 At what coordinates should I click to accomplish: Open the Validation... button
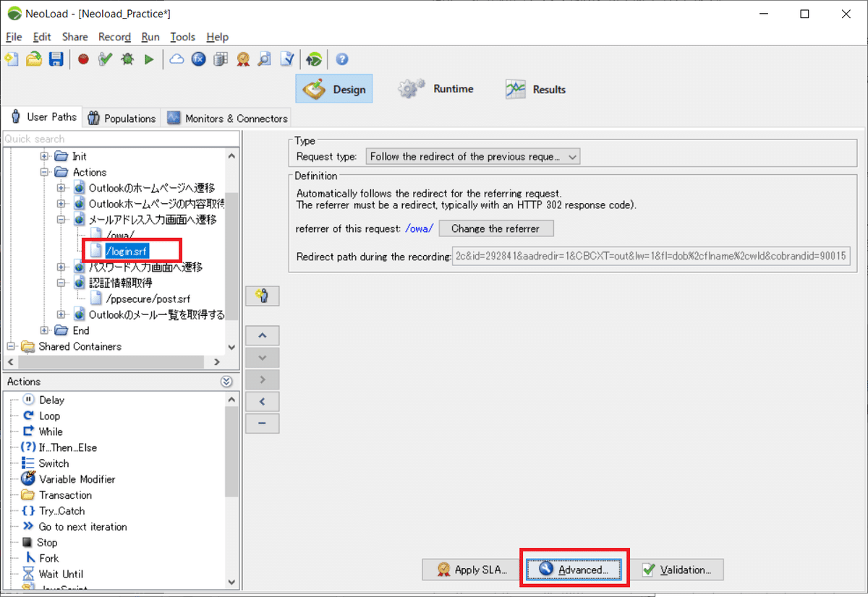(678, 570)
